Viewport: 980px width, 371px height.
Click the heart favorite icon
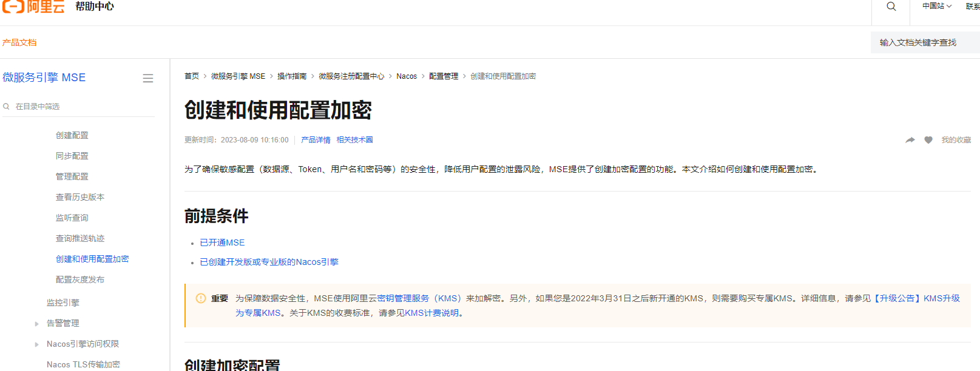(928, 140)
